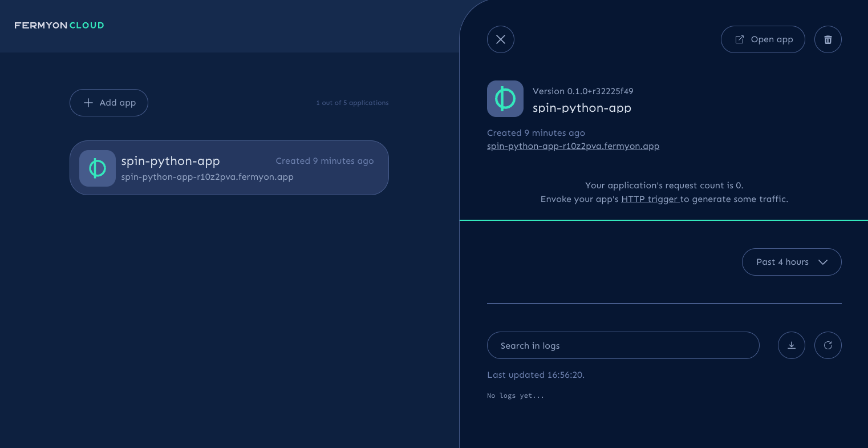The image size is (868, 448).
Task: Click the download logs icon
Action: (792, 345)
